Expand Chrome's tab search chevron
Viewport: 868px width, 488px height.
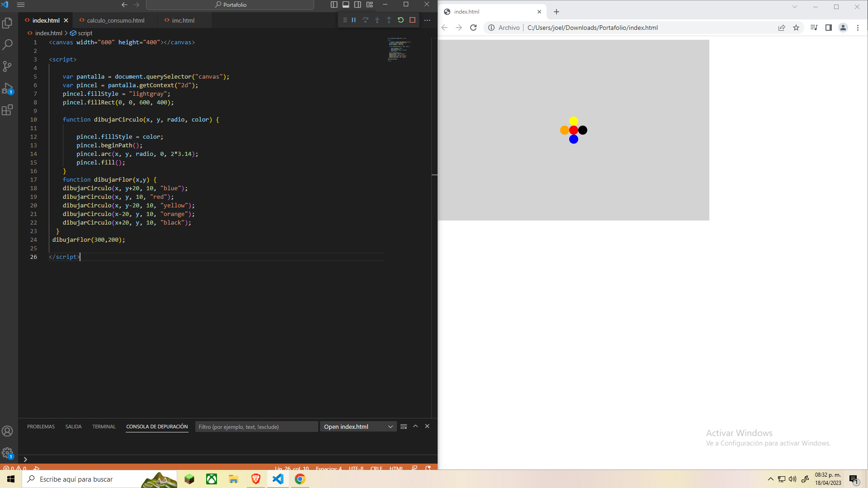click(794, 7)
